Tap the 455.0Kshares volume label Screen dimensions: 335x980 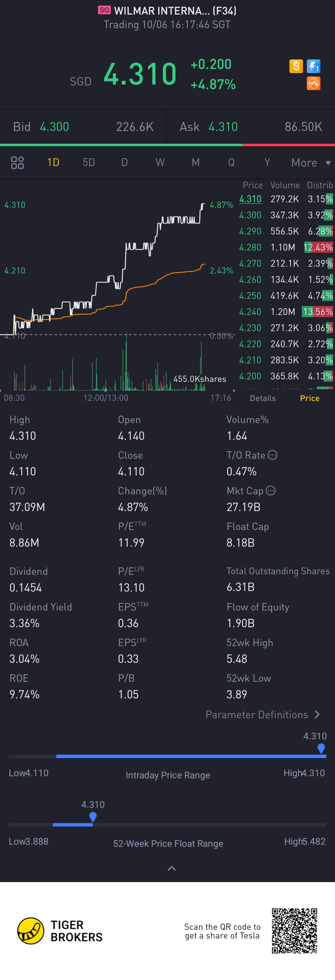(x=200, y=379)
